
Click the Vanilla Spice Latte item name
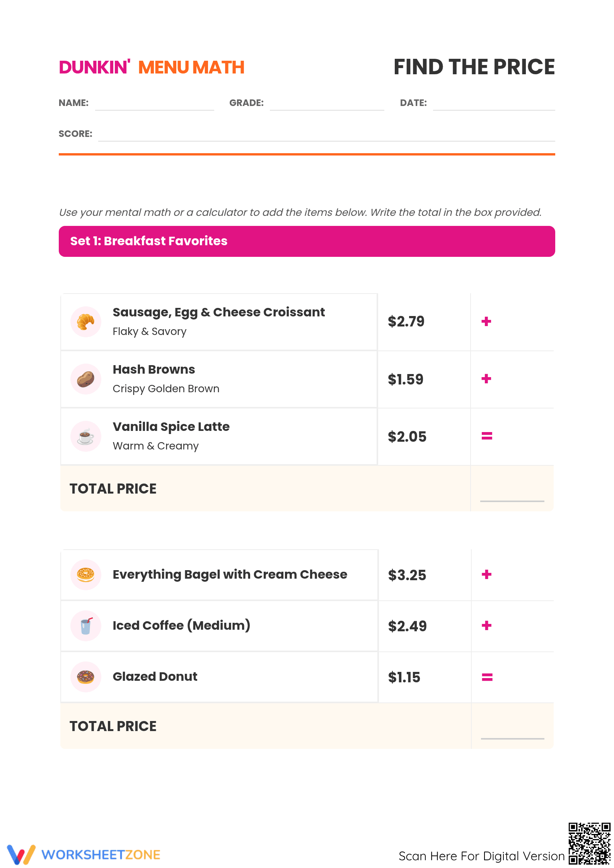click(x=171, y=427)
